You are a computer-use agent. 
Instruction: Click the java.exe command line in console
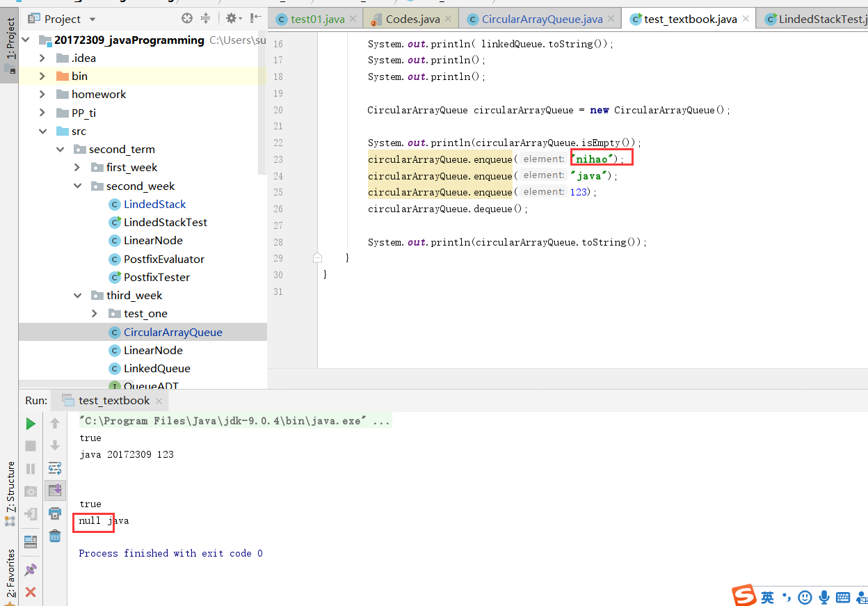point(235,421)
